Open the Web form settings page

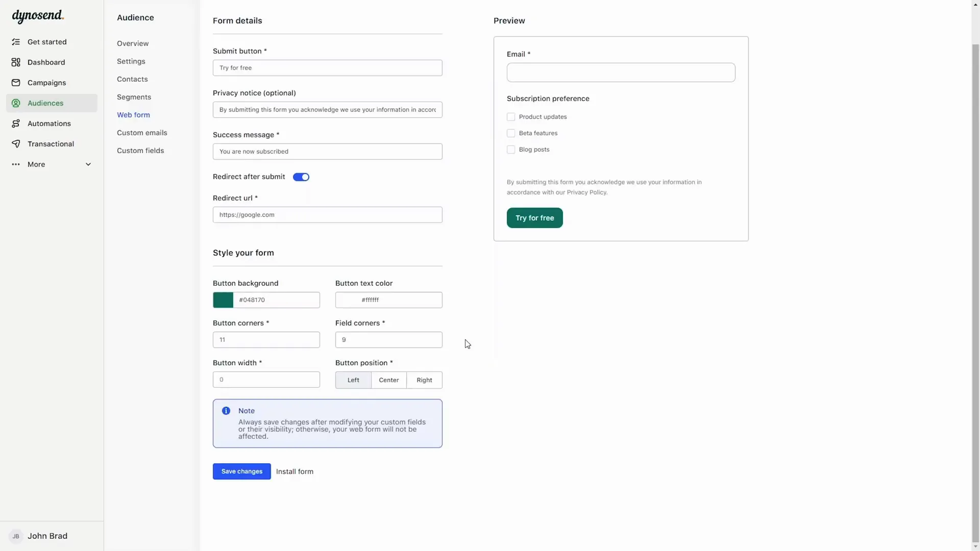133,114
